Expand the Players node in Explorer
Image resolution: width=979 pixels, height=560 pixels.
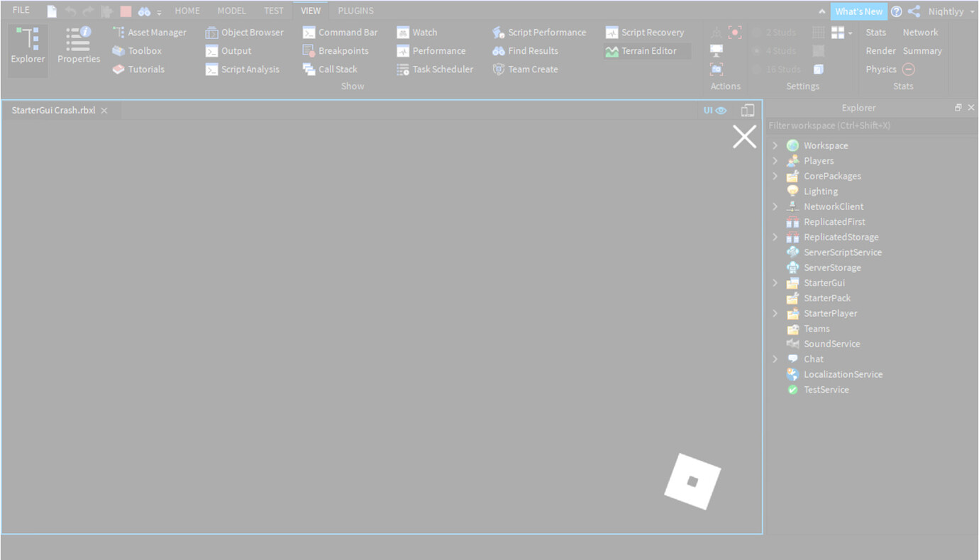tap(775, 161)
